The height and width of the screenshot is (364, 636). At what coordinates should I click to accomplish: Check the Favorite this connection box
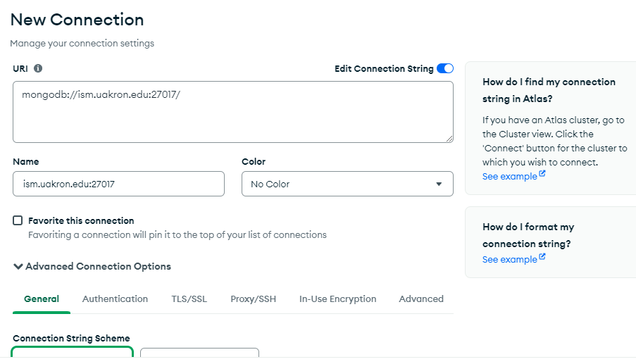click(18, 220)
